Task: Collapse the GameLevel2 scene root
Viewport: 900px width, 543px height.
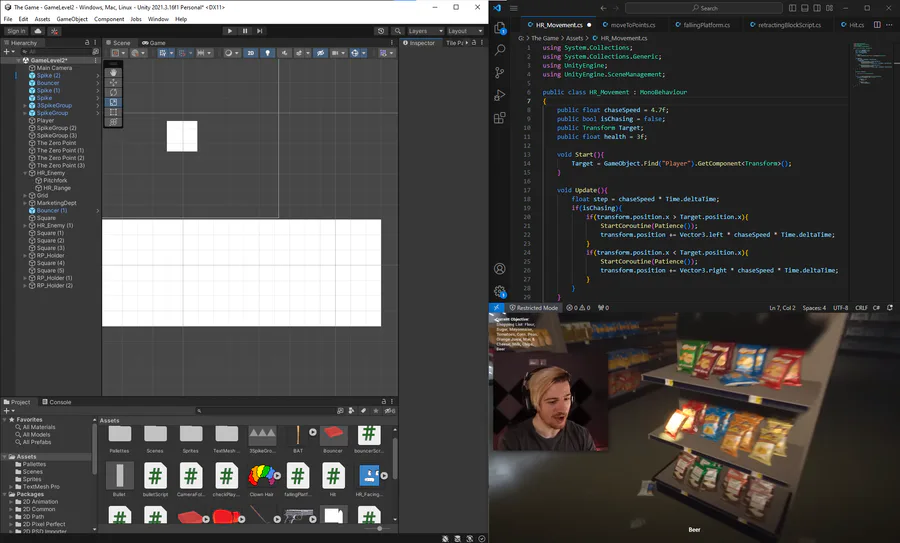Action: coord(18,60)
